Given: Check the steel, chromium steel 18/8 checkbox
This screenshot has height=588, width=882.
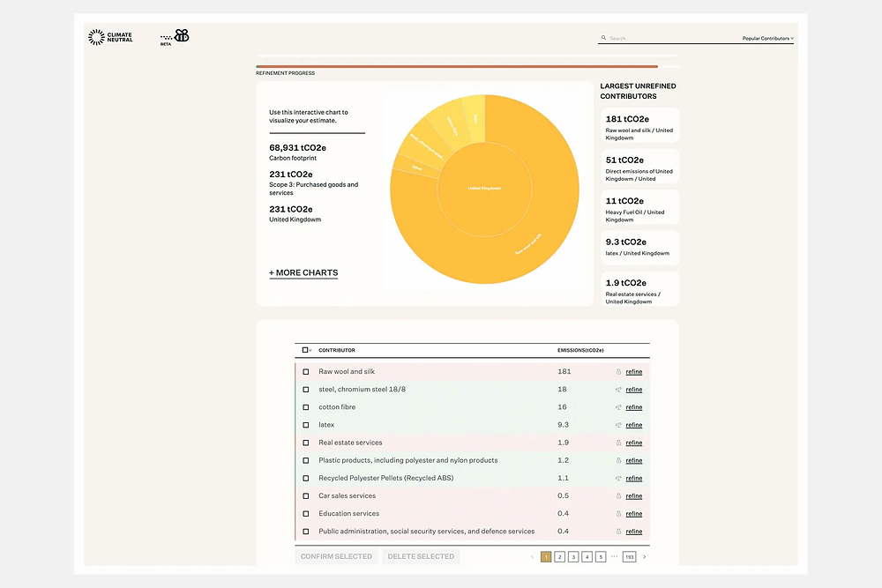Looking at the screenshot, I should [306, 390].
